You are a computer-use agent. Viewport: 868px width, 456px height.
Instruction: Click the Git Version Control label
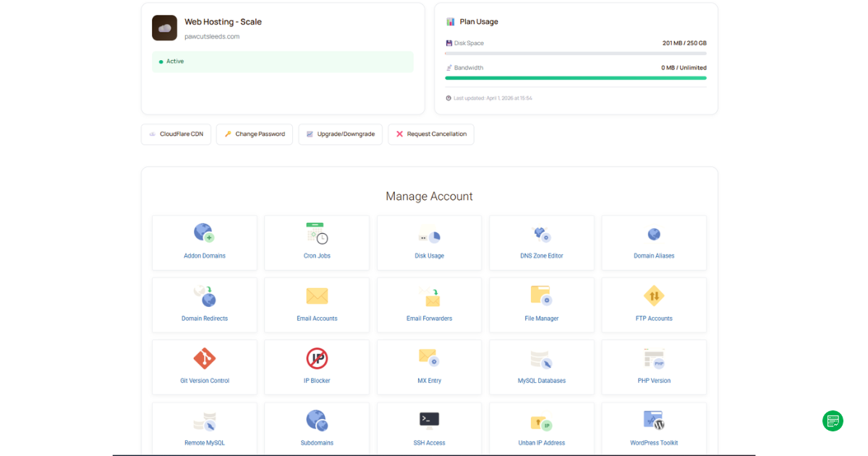pyautogui.click(x=205, y=381)
